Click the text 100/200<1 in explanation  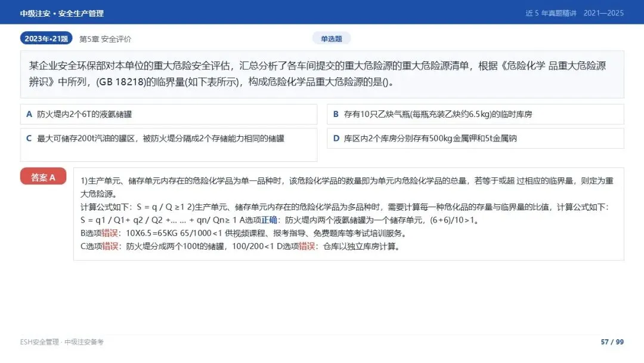click(x=253, y=246)
